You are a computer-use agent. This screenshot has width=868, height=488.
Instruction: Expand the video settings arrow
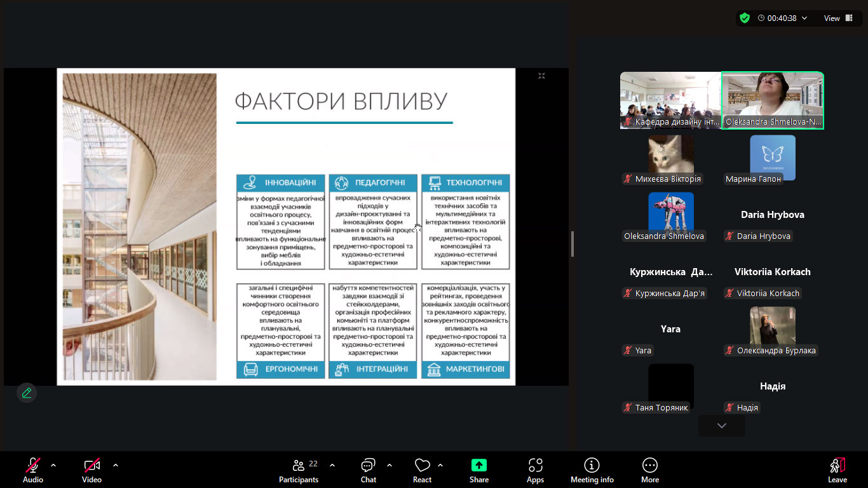[x=116, y=465]
